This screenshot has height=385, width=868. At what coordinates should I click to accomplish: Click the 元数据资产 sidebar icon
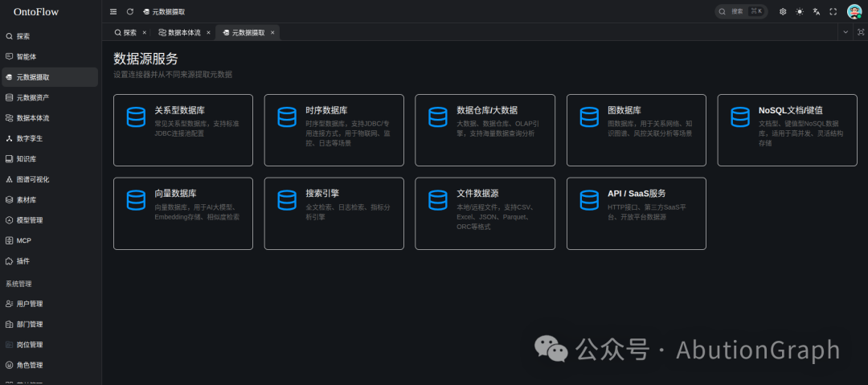9,97
